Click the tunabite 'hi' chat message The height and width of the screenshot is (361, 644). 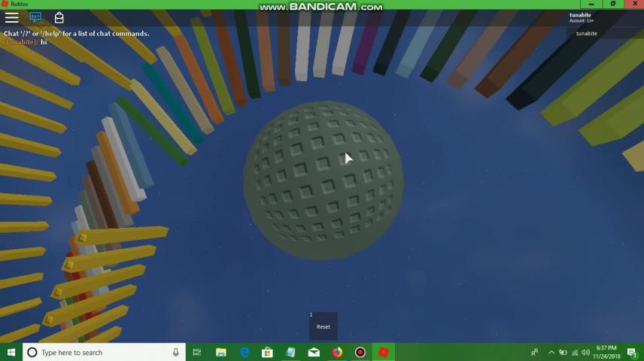[26, 42]
